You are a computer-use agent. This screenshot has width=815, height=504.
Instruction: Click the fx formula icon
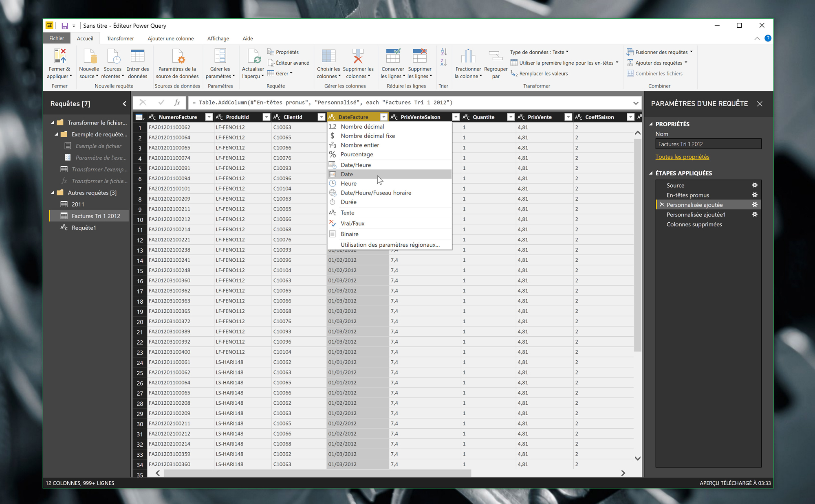pyautogui.click(x=177, y=103)
